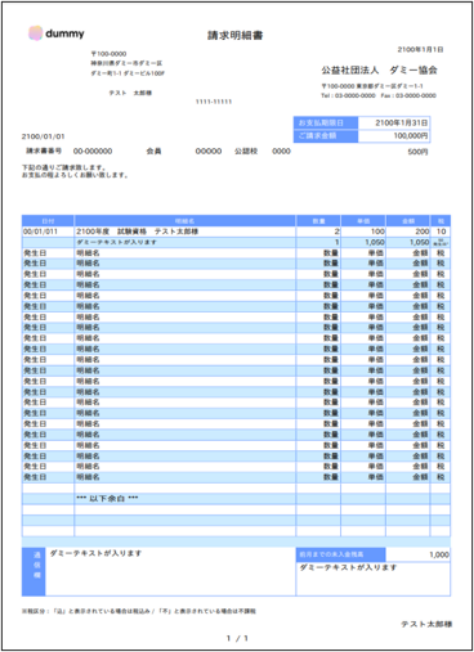Click the 明細名 column header

tap(185, 221)
